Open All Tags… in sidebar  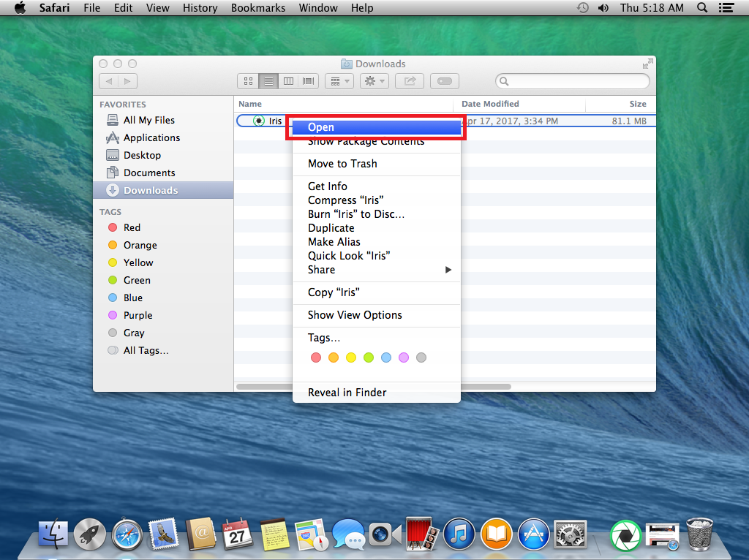(163, 350)
